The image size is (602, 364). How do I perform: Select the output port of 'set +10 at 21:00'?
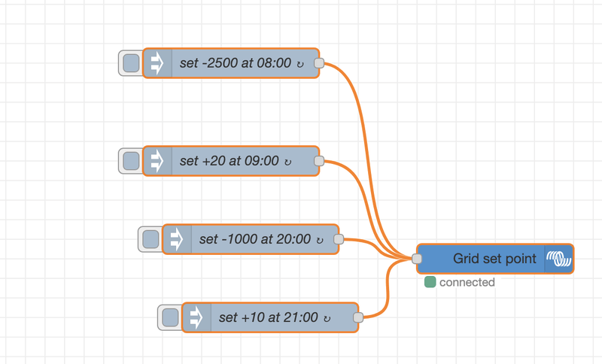click(358, 317)
